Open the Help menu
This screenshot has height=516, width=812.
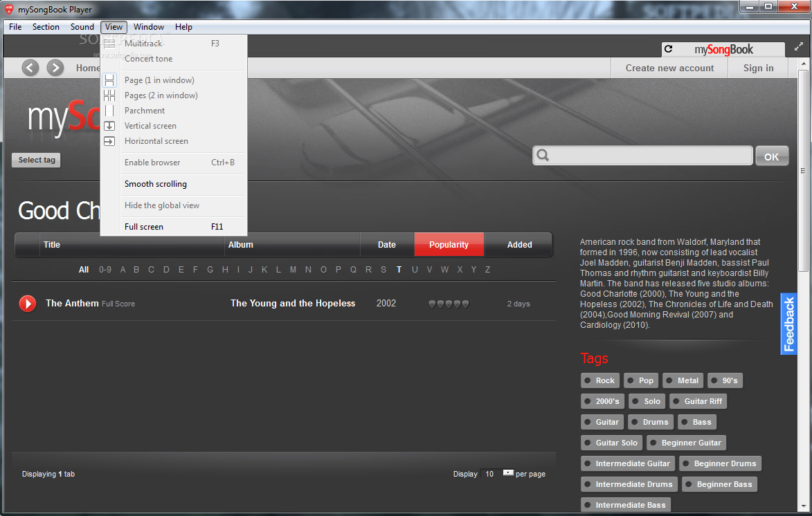(x=183, y=27)
